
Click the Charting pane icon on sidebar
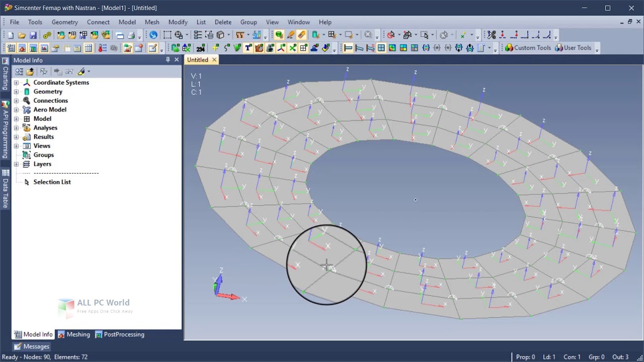tap(5, 61)
